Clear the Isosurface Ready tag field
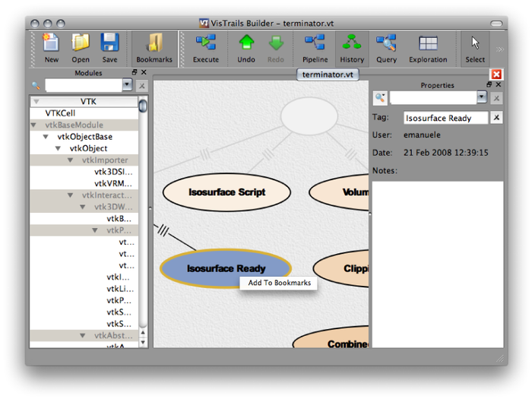This screenshot has height=399, width=532. [496, 118]
